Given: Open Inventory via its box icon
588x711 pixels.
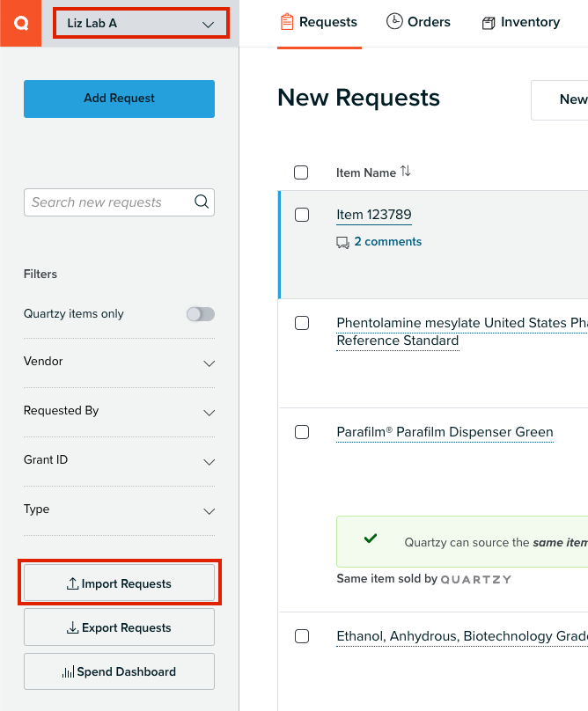Looking at the screenshot, I should pos(489,21).
